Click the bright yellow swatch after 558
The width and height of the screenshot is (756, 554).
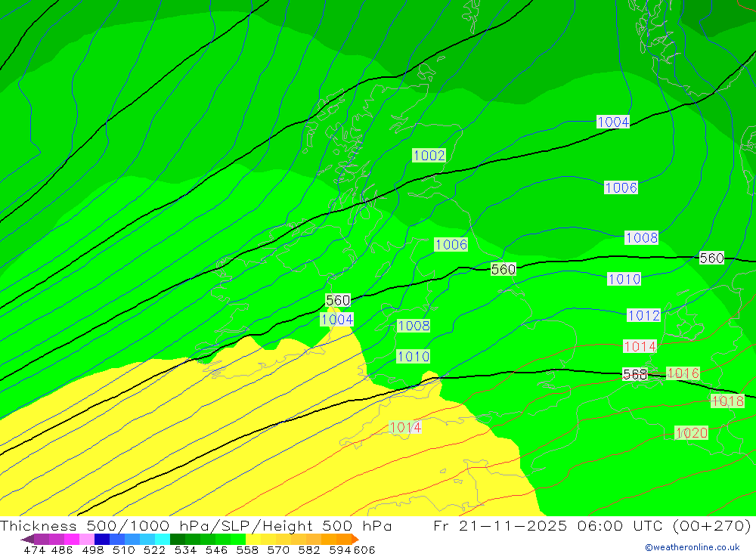click(x=253, y=539)
